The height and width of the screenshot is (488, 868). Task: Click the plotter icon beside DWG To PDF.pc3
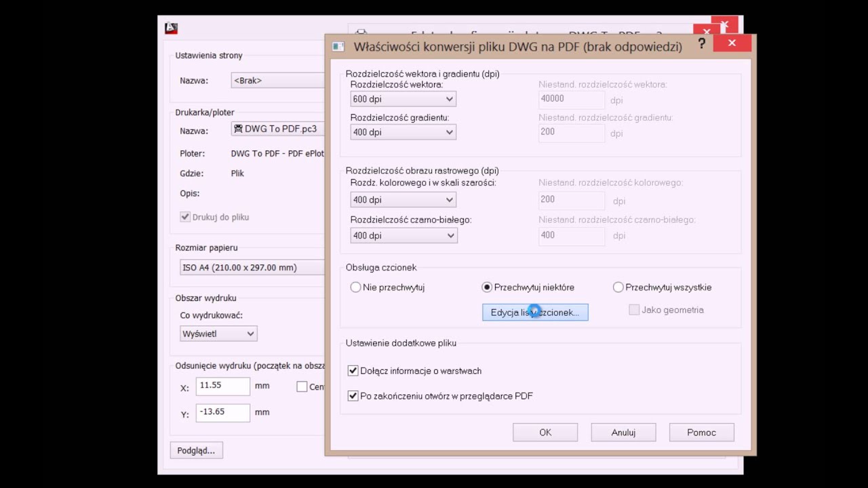[238, 129]
